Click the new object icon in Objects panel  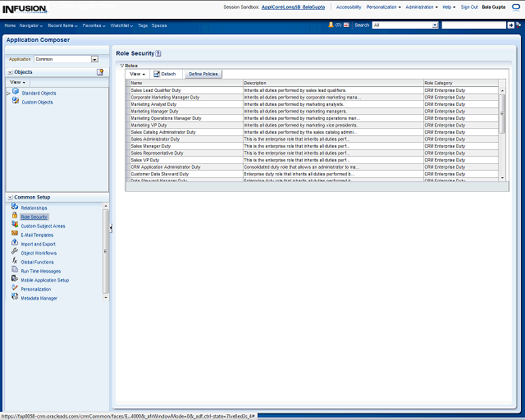point(100,72)
